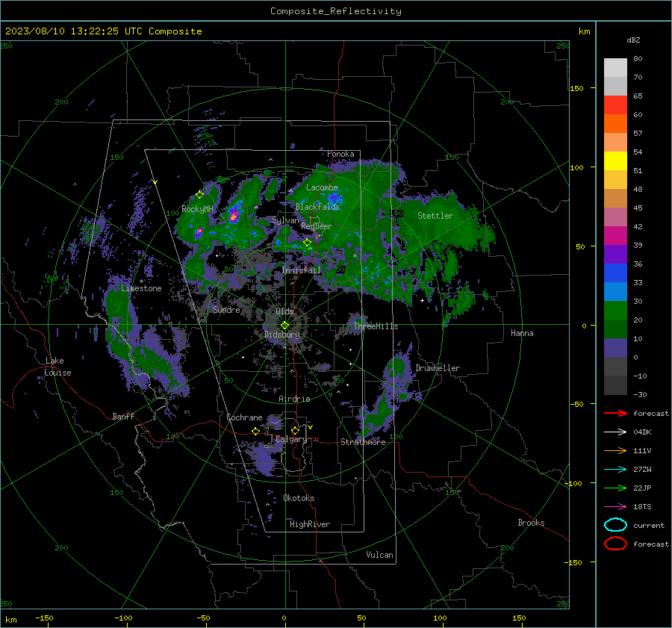Click the Olds town label
This screenshot has width=672, height=628.
284,311
